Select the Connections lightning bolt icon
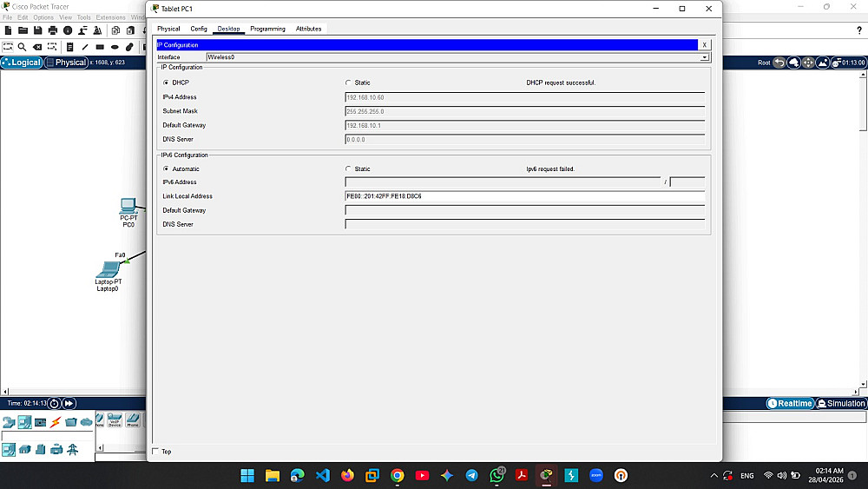The width and height of the screenshot is (868, 489). pyautogui.click(x=56, y=422)
